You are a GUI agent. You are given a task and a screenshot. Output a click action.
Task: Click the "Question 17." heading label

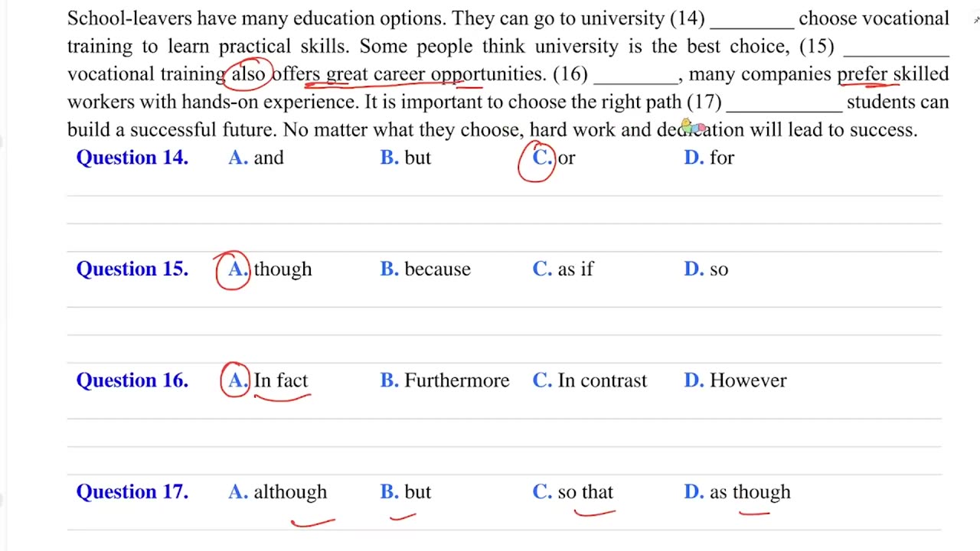(x=132, y=492)
